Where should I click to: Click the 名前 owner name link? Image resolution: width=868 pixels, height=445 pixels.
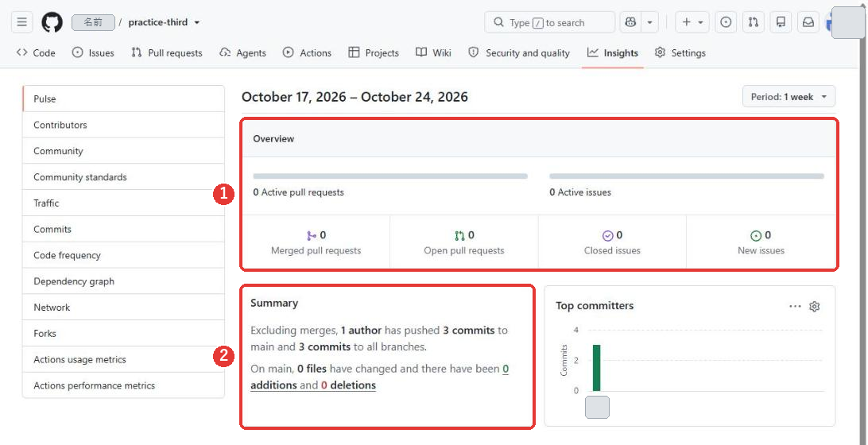click(x=94, y=23)
